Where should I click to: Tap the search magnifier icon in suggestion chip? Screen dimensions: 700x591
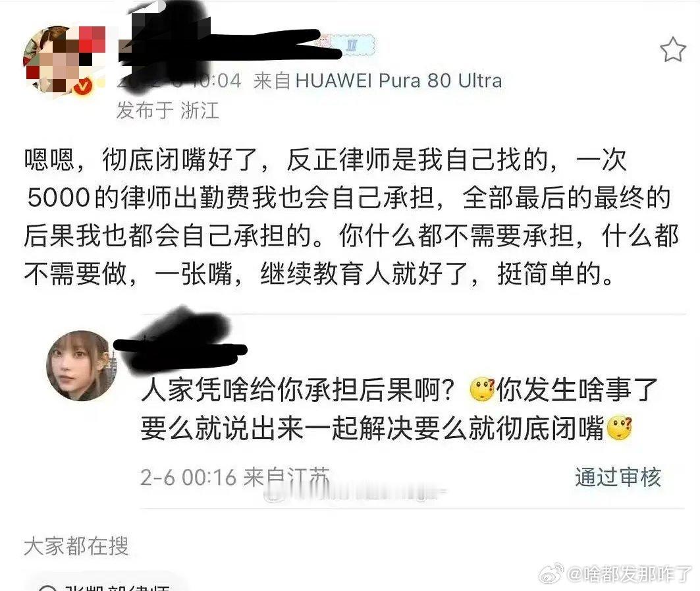point(48,588)
